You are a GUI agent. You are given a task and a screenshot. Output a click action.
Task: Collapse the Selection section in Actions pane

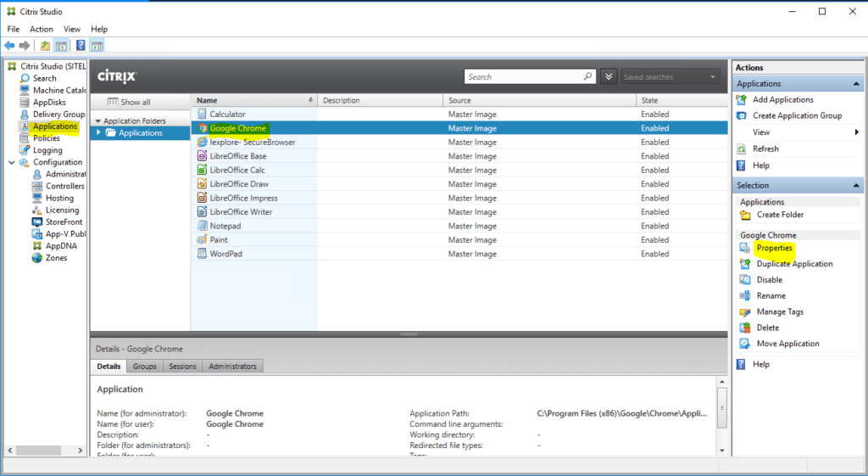856,186
